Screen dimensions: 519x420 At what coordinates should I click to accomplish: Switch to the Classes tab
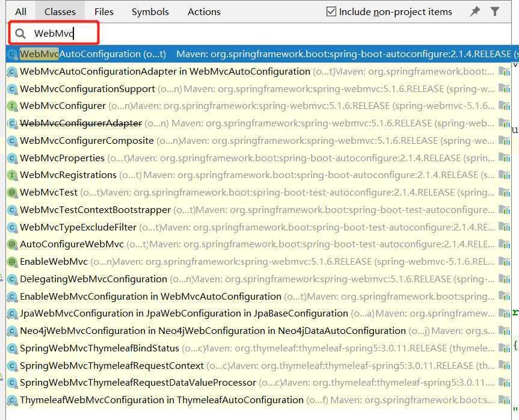(60, 11)
